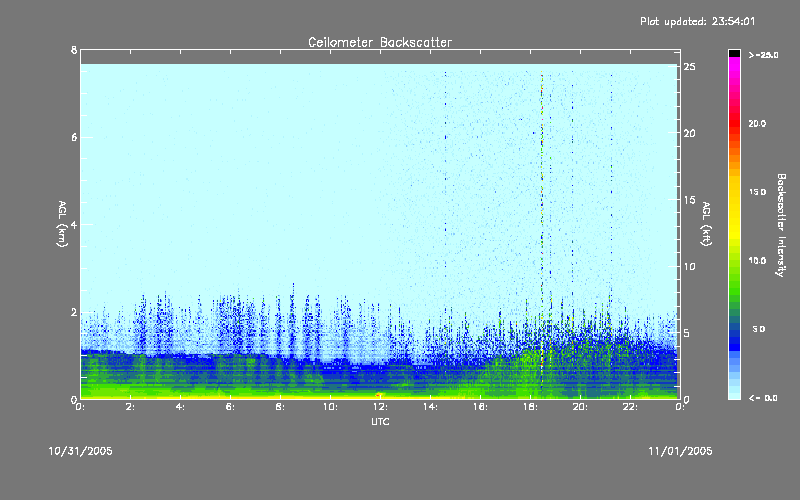This screenshot has height=500, width=800.
Task: Click the Backscatter Intensity colorbar label
Action: (x=781, y=225)
